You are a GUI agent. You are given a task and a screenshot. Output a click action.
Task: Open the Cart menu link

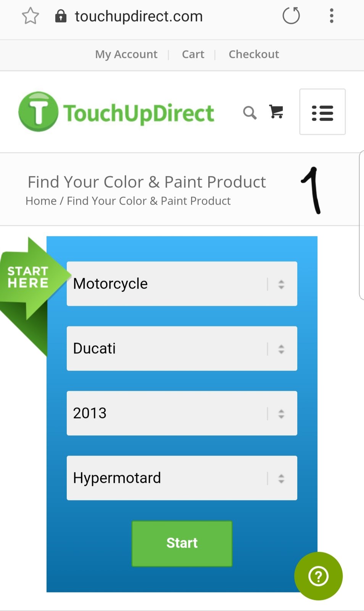[x=193, y=54]
